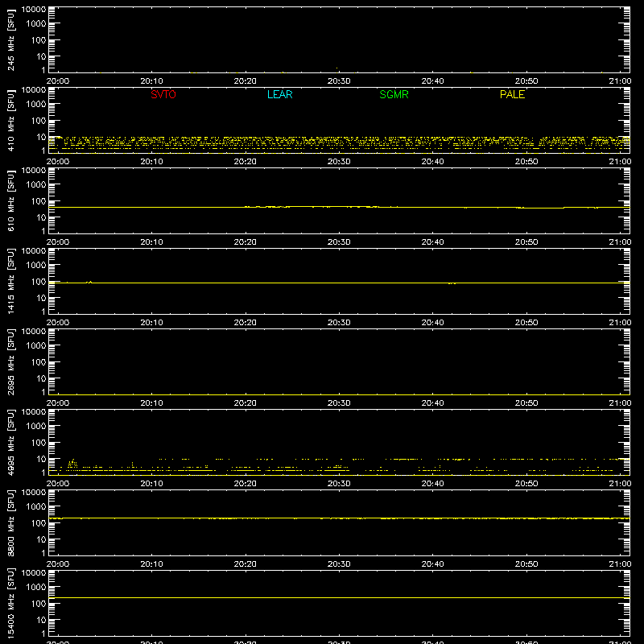Click the green SGMR station label
Screen dimensions: 644x644
coord(394,94)
